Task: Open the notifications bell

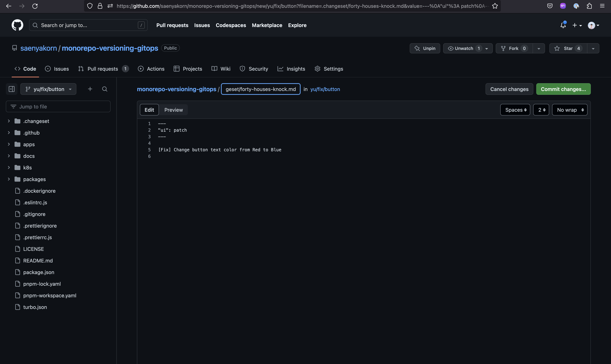Action: click(x=563, y=25)
